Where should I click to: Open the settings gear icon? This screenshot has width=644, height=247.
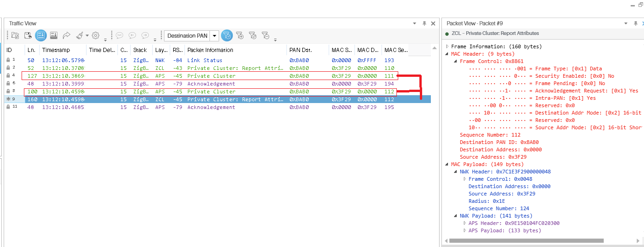click(x=96, y=35)
